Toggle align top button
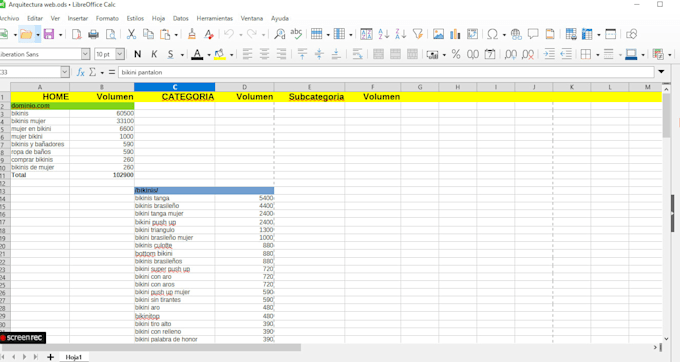 [x=302, y=54]
